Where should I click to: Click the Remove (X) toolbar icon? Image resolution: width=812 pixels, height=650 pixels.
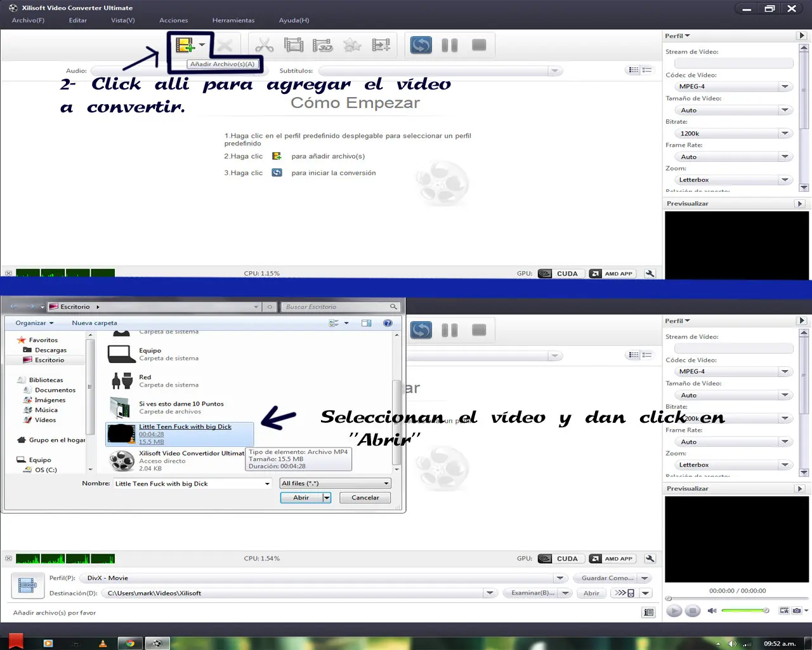point(225,45)
